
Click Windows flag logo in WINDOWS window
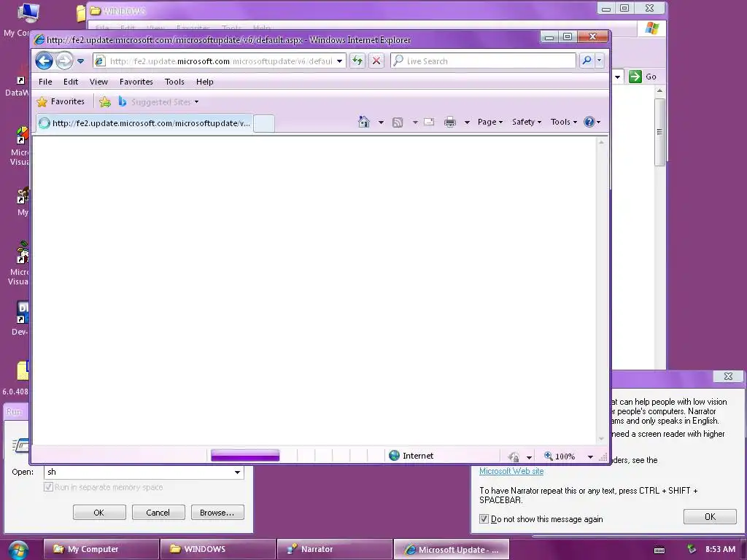click(x=651, y=28)
